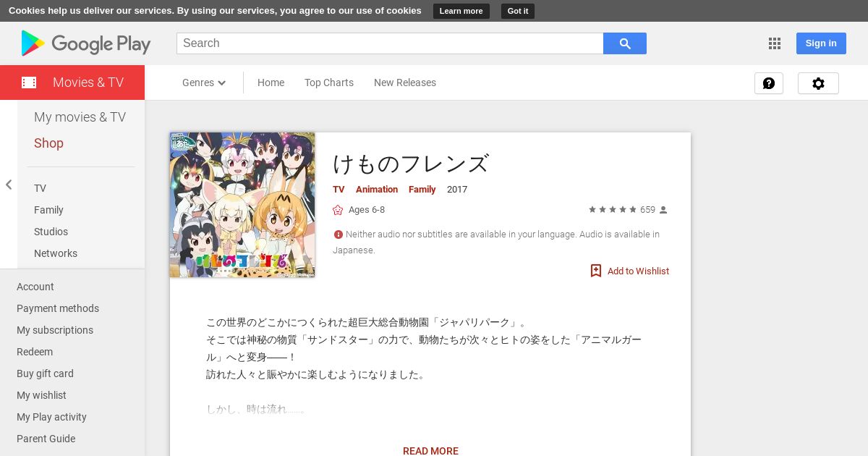The width and height of the screenshot is (868, 456).
Task: Open the help question mark icon
Action: (x=769, y=83)
